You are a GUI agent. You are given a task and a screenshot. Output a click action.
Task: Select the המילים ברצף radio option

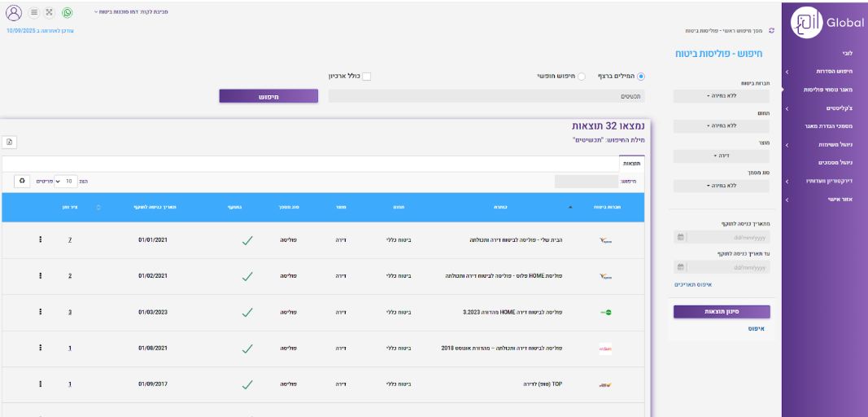point(641,77)
